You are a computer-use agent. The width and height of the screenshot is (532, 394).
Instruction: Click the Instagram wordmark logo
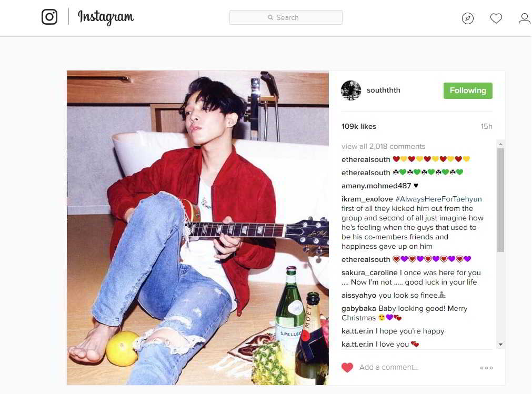tap(106, 17)
